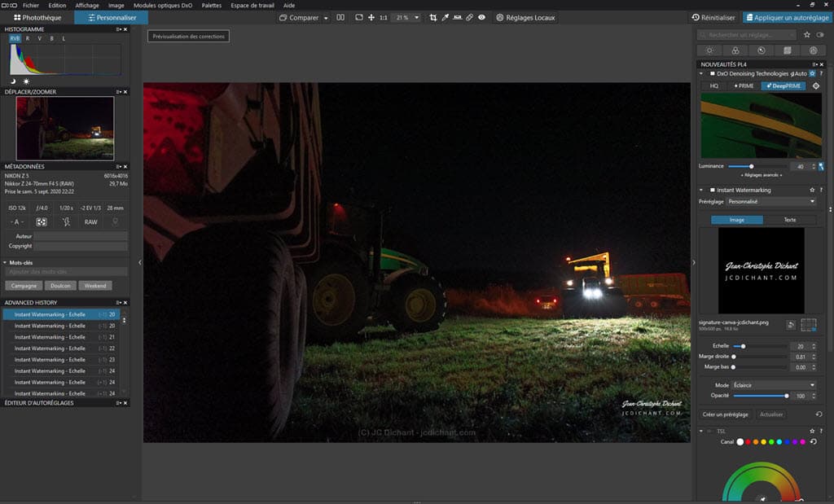
Task: Toggle DxO Denoising Technologies on/off
Action: click(x=712, y=74)
